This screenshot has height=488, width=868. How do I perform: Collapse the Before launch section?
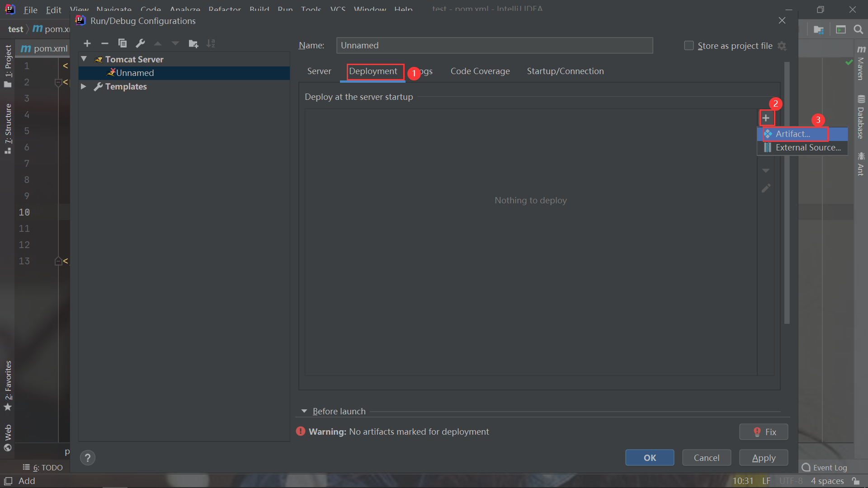[304, 411]
